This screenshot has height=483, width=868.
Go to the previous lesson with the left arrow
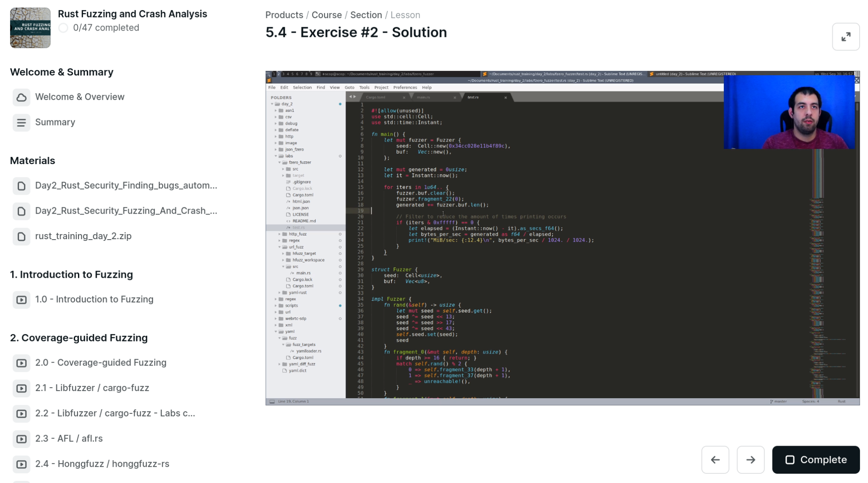tap(715, 460)
